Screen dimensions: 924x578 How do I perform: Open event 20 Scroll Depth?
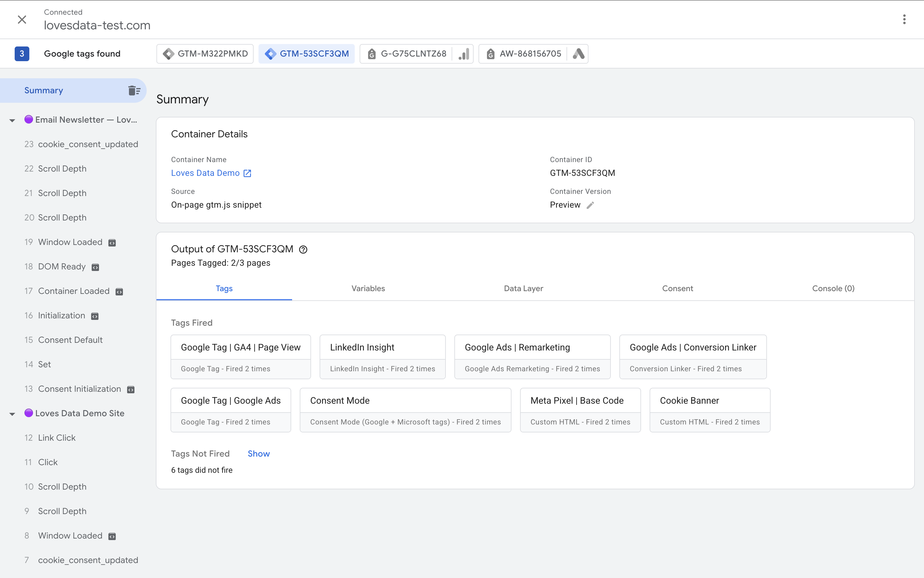(x=55, y=217)
